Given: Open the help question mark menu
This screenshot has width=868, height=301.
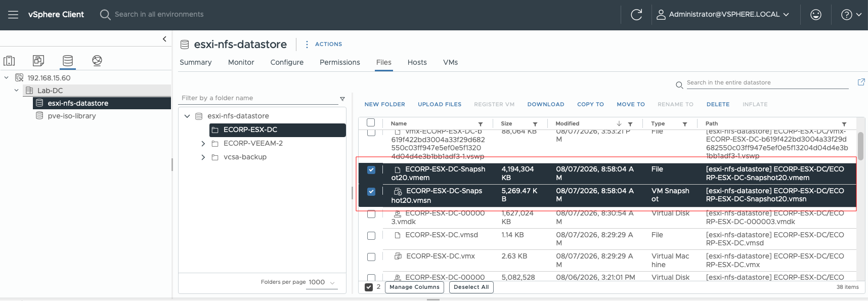Looking at the screenshot, I should (x=851, y=15).
